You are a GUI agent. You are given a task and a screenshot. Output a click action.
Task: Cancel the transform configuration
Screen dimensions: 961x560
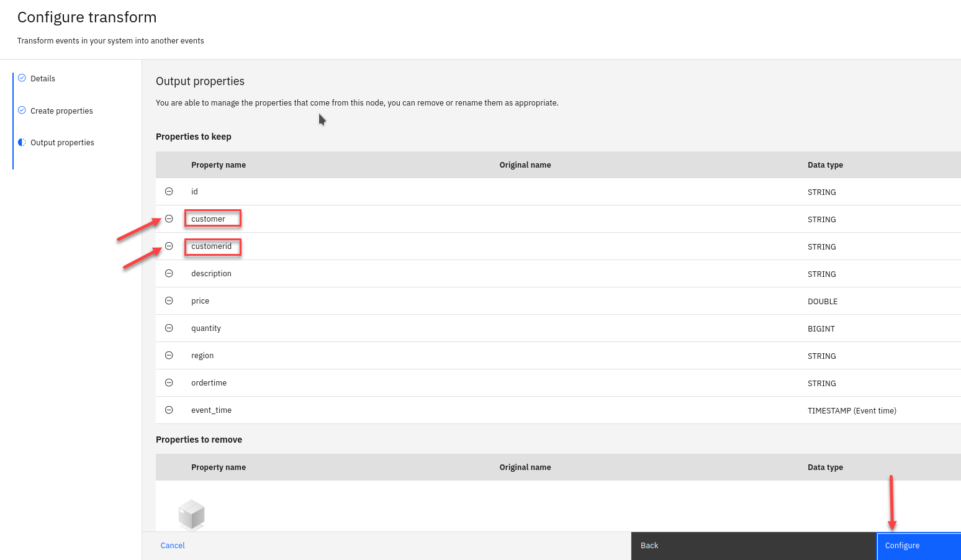[x=173, y=546]
